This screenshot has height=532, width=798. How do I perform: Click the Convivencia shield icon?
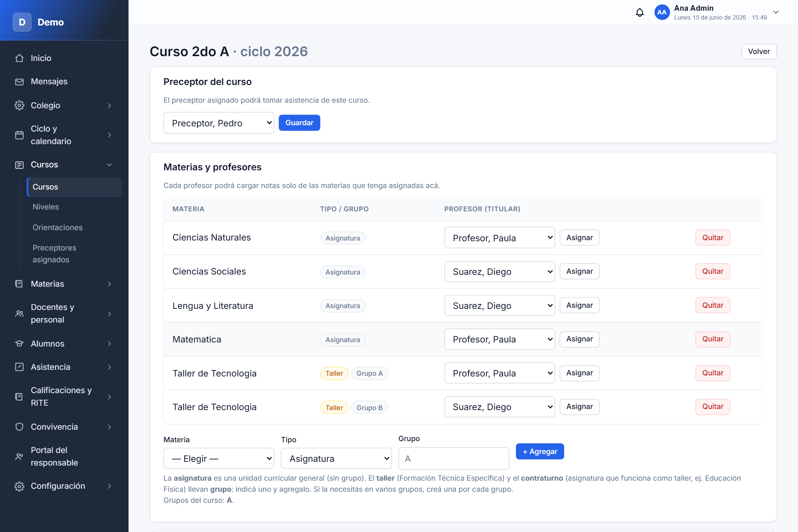[20, 427]
